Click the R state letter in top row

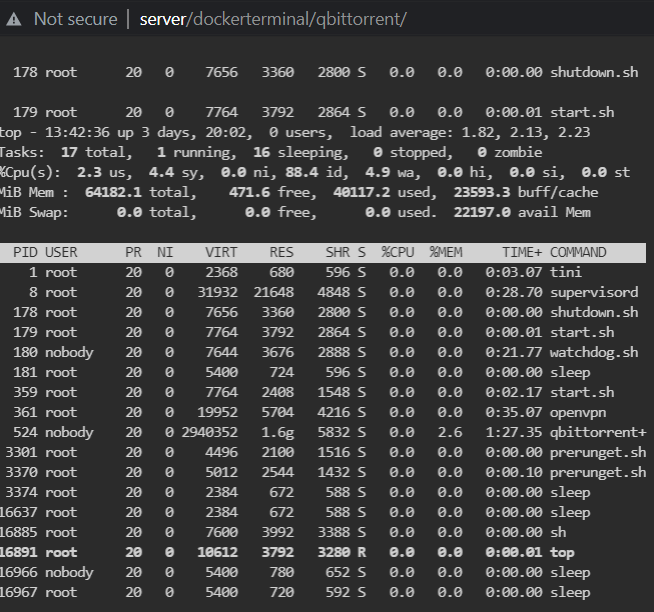(x=362, y=553)
